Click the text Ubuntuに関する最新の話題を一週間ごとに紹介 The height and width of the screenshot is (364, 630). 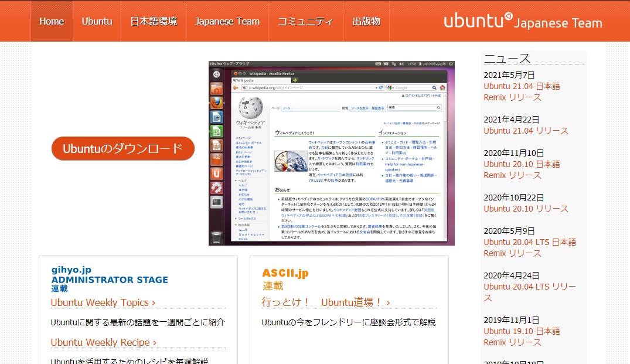pos(138,322)
